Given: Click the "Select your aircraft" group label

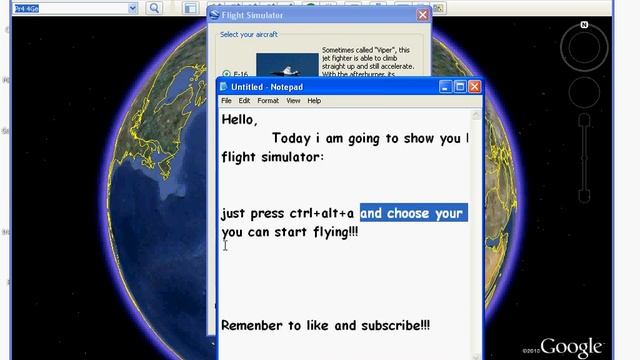Looking at the screenshot, I should click(x=249, y=35).
